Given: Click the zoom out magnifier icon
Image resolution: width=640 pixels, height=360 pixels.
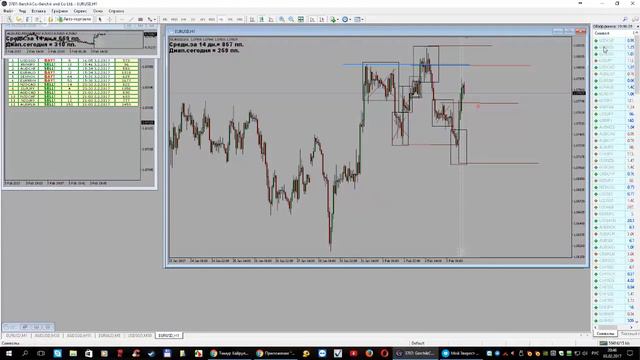Looking at the screenshot, I should (291, 19).
